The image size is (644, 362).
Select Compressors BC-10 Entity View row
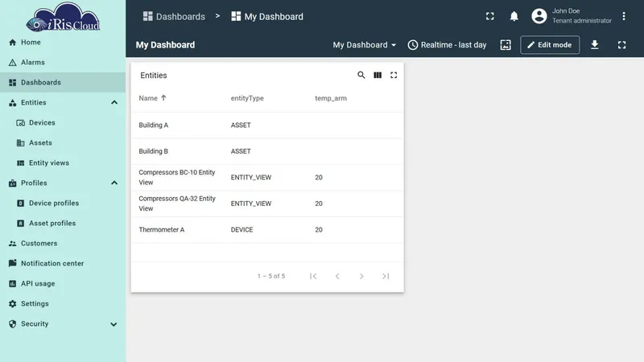click(x=267, y=178)
